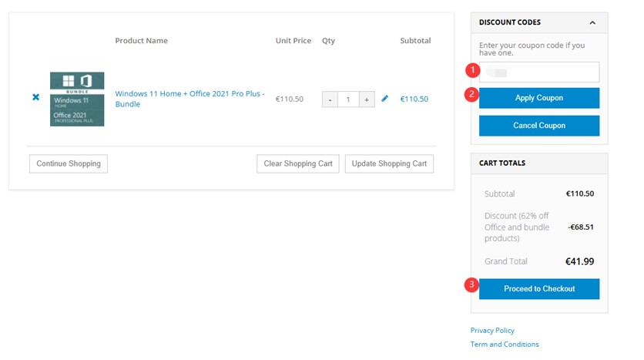This screenshot has width=644, height=360.
Task: Open the Term and Conditions link
Action: 505,345
